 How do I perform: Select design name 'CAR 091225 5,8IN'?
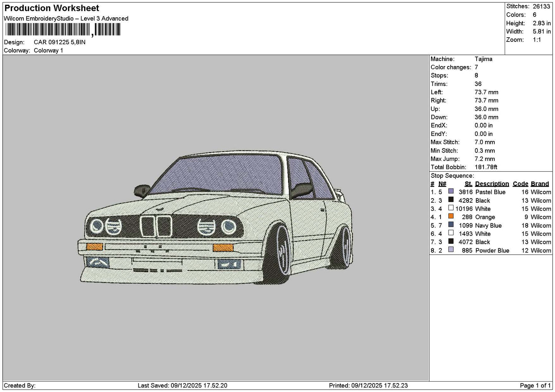(x=60, y=42)
